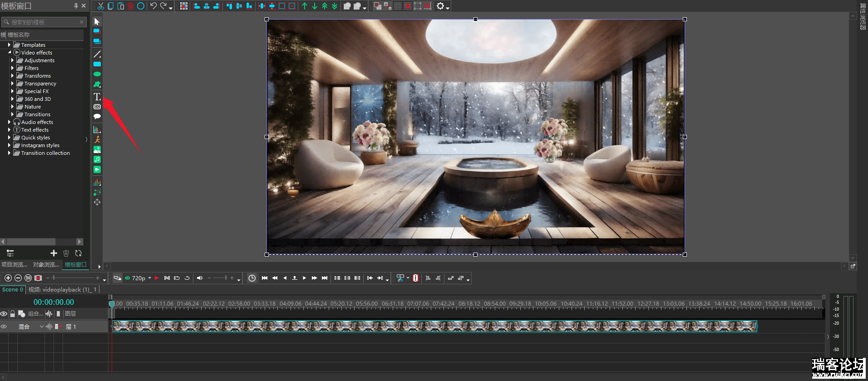Switch to the projects explorer tab
The height and width of the screenshot is (381, 868).
click(14, 265)
